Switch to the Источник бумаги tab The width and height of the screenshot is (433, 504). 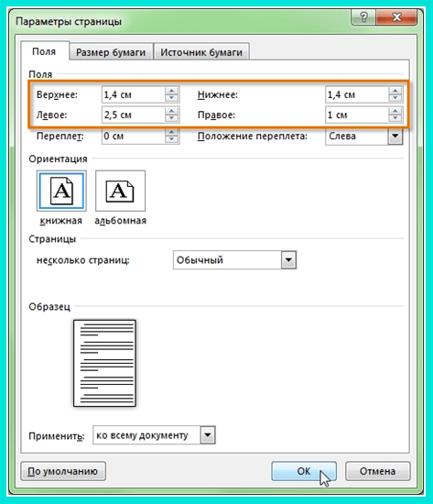pos(201,52)
